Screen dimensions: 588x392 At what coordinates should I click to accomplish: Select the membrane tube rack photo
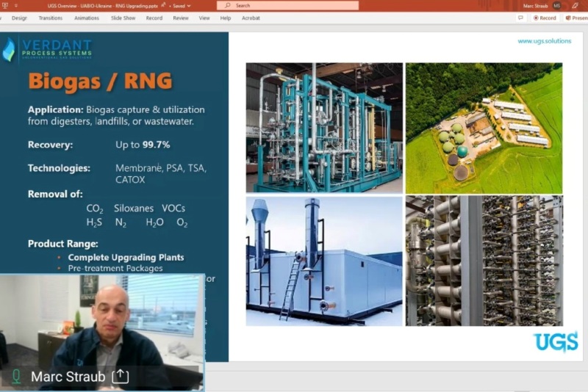point(484,261)
